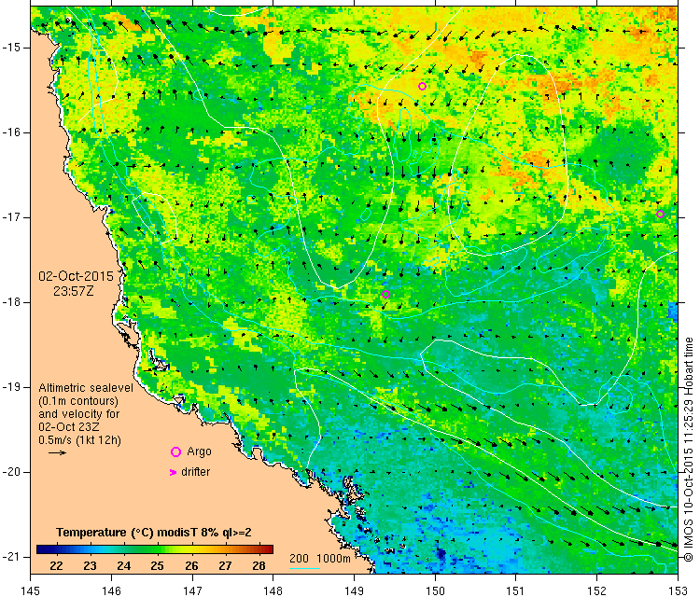Click the '200 1000m' depth legend text
This screenshot has height=597, width=700.
click(319, 558)
